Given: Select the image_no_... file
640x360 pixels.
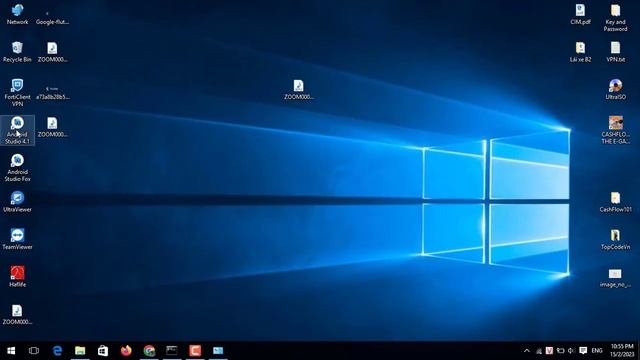Looking at the screenshot, I should point(615,278).
